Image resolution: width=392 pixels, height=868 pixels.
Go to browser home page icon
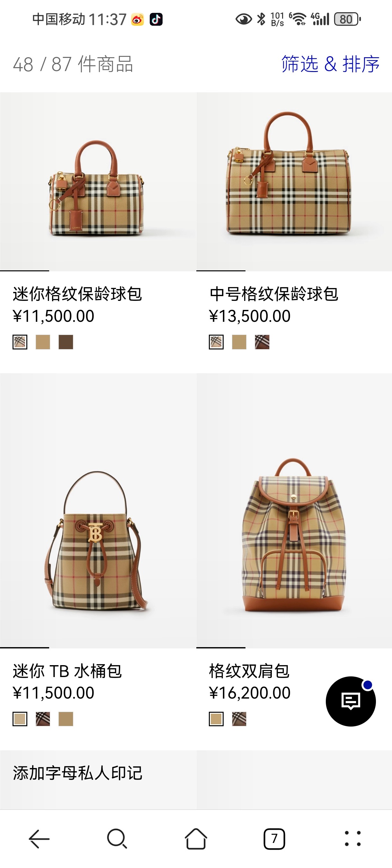(196, 839)
